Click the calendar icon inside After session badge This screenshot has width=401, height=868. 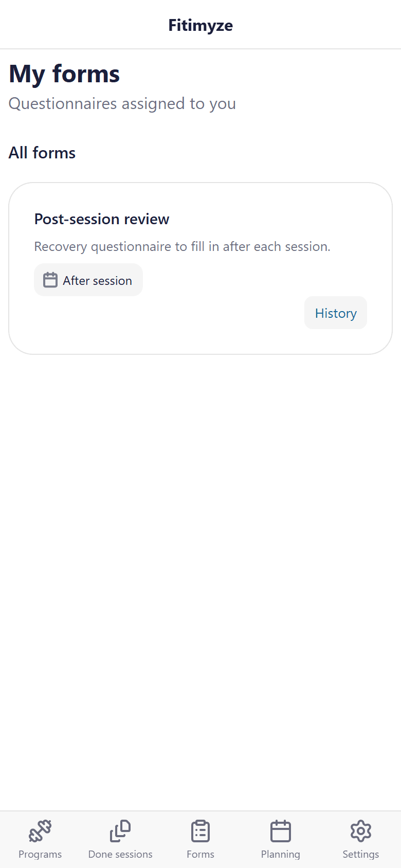click(51, 280)
